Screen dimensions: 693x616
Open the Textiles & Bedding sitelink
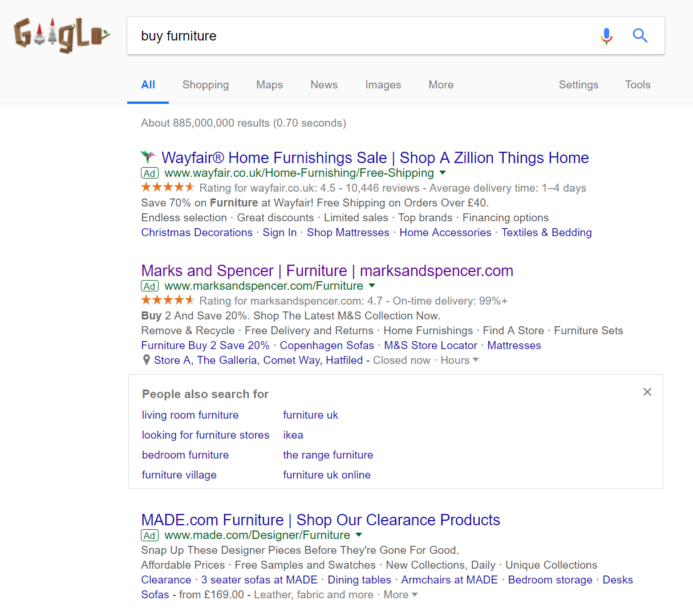[546, 232]
